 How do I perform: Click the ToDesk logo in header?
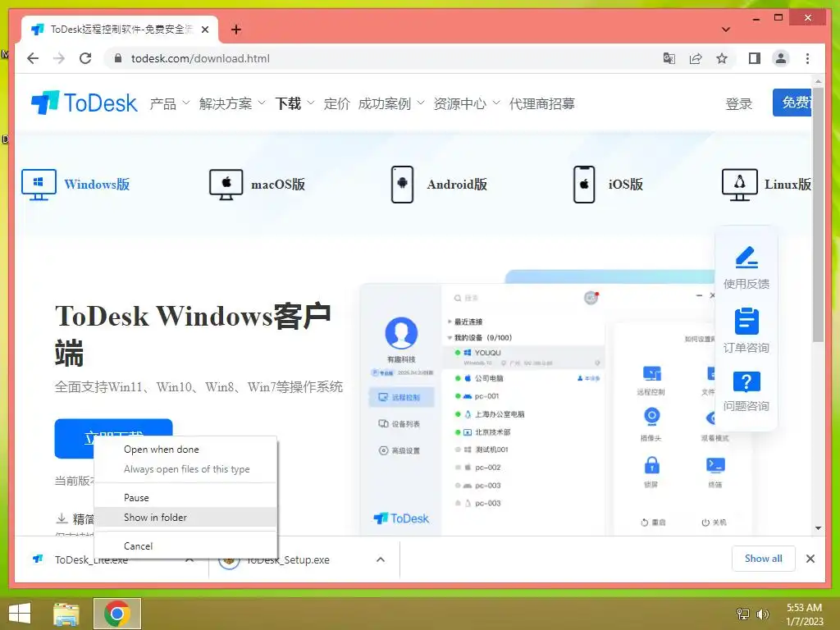pos(84,103)
